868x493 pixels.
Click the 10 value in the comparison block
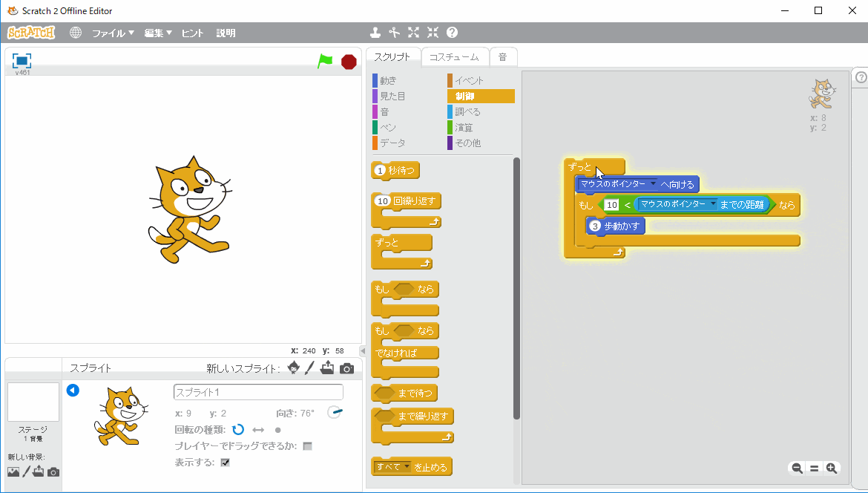pos(612,205)
